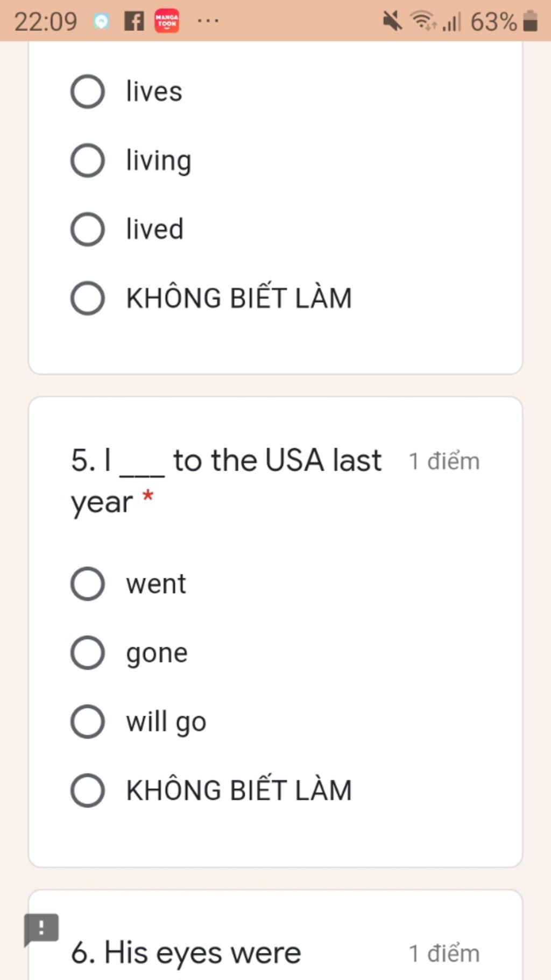The width and height of the screenshot is (551, 980).
Task: Tap the Wi-Fi signal icon
Action: [x=423, y=22]
